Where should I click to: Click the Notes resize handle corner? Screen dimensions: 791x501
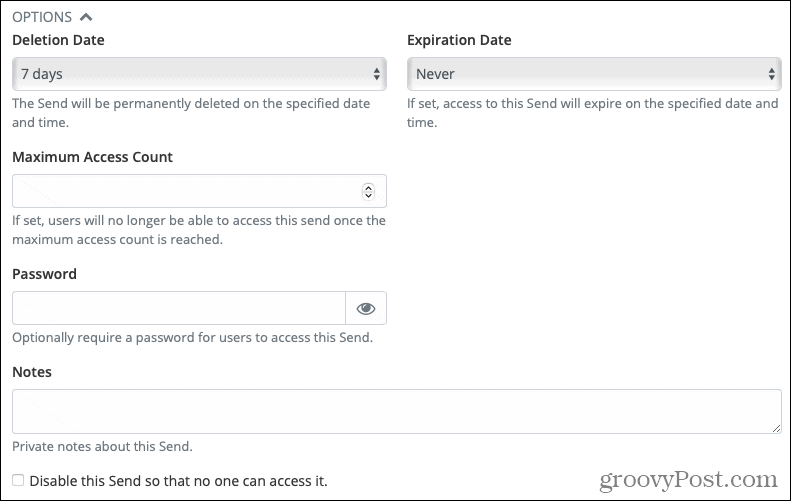tap(776, 428)
